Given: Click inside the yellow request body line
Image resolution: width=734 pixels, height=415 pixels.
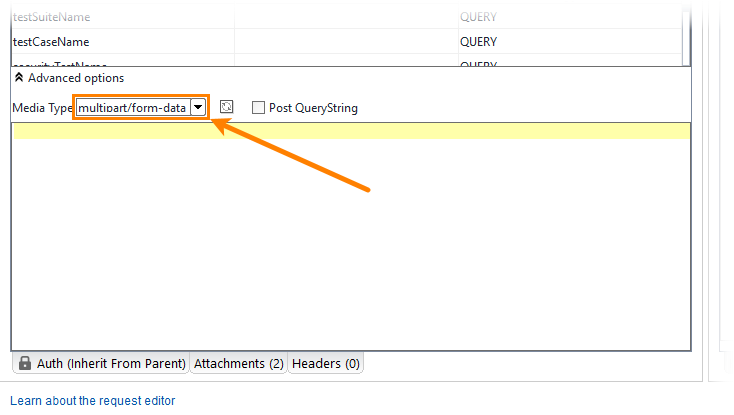Looking at the screenshot, I should 352,131.
